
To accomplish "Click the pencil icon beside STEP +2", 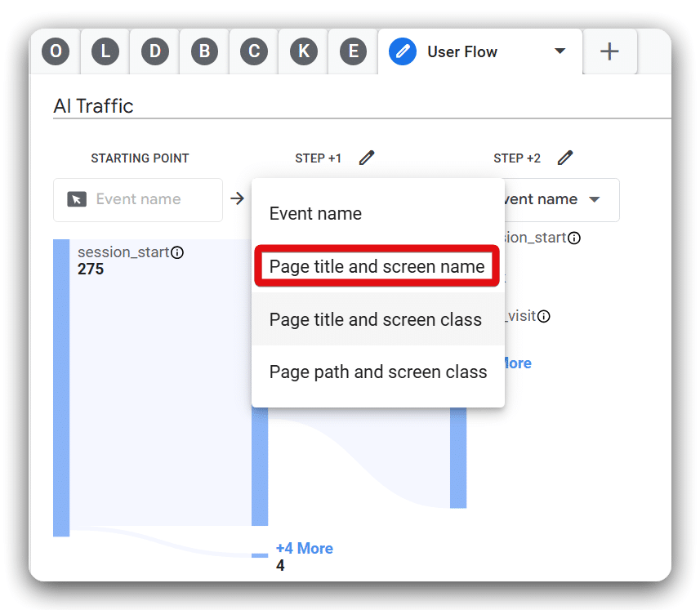I will 565,157.
